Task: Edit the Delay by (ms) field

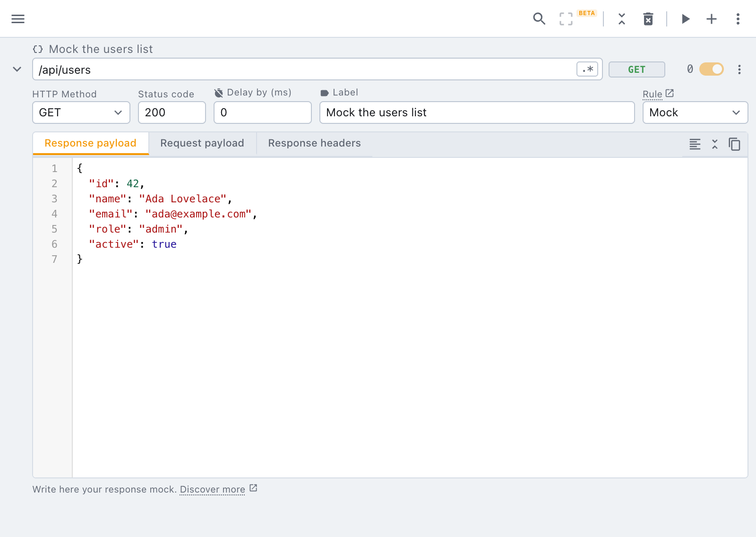Action: (x=263, y=113)
